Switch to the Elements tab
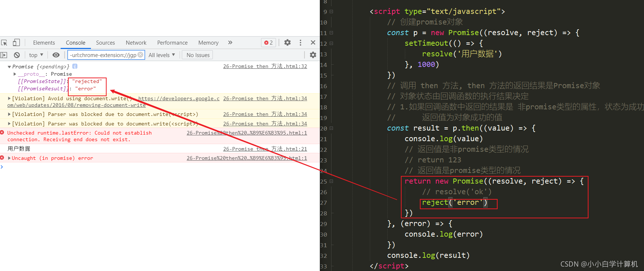 coord(44,43)
